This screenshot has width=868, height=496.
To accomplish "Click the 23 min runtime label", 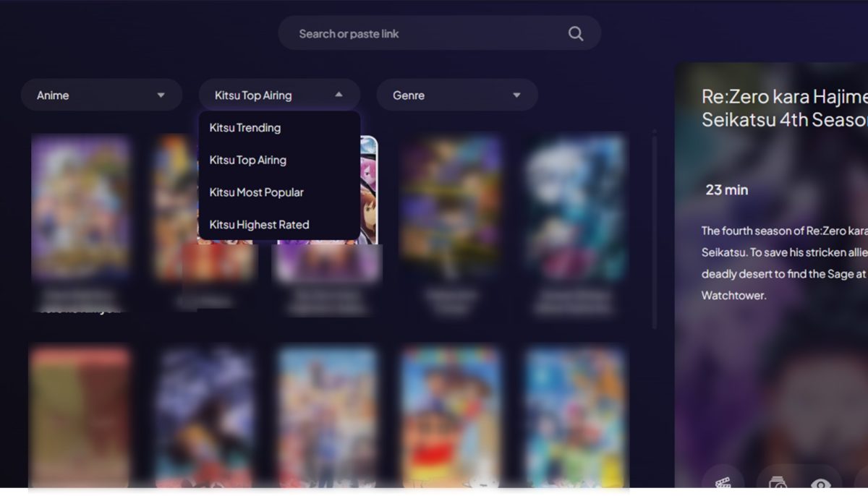I will 727,190.
